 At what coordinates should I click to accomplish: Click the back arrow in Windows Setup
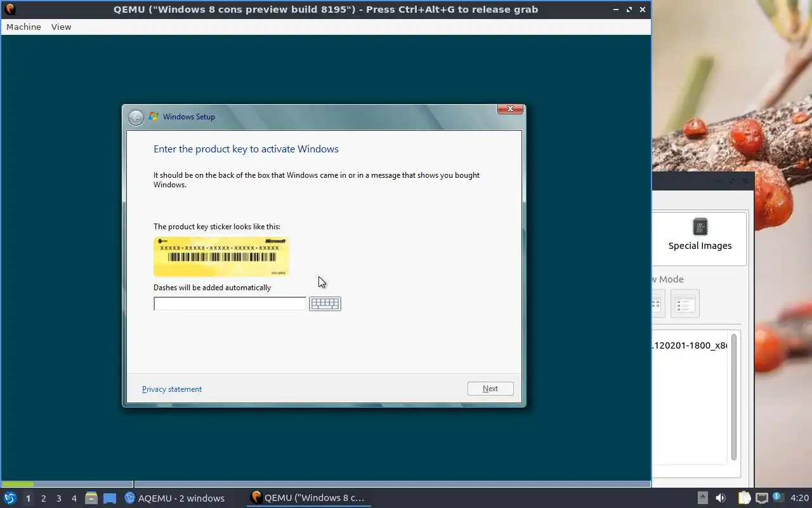(136, 117)
